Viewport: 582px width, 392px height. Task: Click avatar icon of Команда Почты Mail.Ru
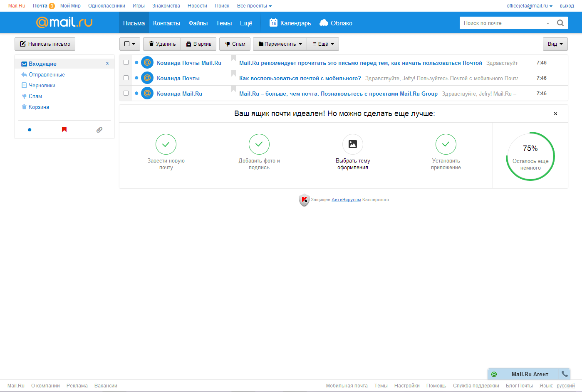[147, 63]
